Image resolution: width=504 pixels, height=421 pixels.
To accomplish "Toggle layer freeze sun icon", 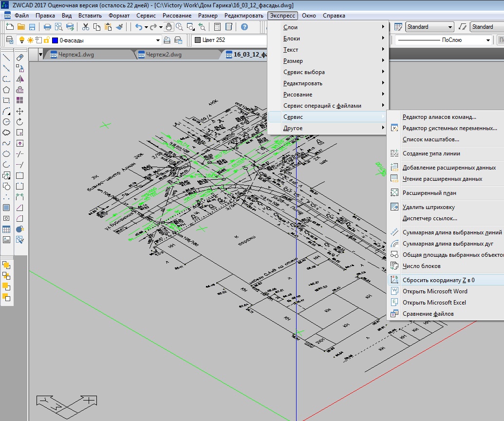I will tap(30, 40).
